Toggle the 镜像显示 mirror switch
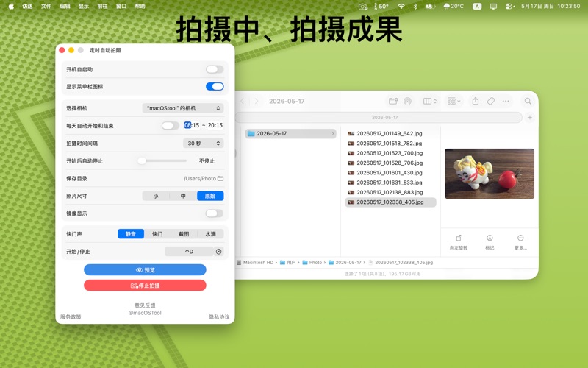This screenshot has height=368, width=588. tap(215, 213)
